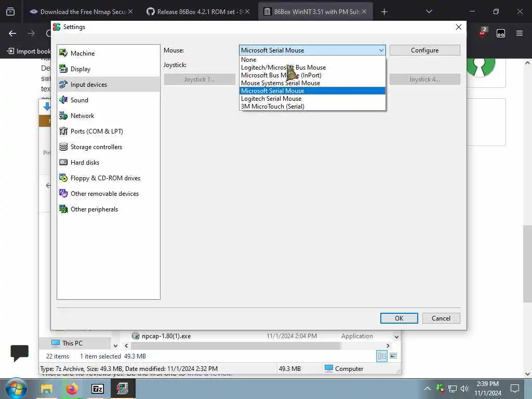Open the list all tabs dropdown
The height and width of the screenshot is (399, 532).
(x=429, y=11)
